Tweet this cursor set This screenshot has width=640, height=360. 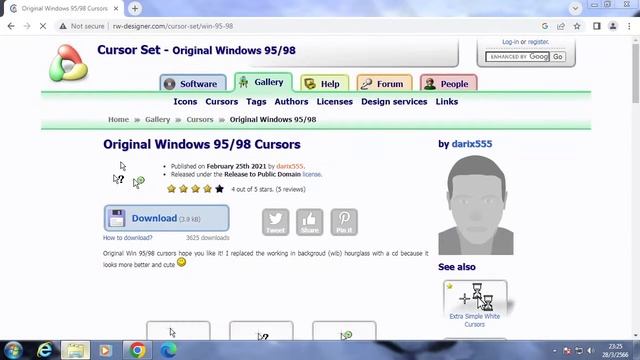coord(276,222)
